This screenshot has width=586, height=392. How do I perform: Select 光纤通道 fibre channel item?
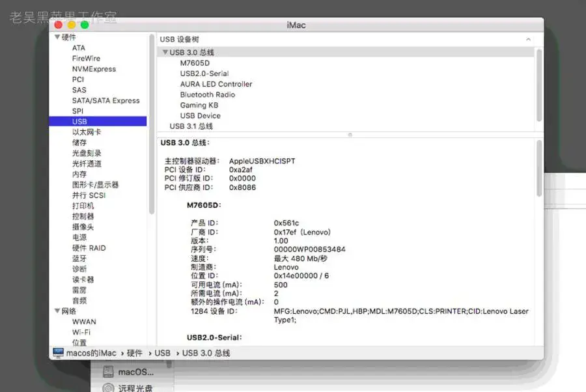point(87,163)
